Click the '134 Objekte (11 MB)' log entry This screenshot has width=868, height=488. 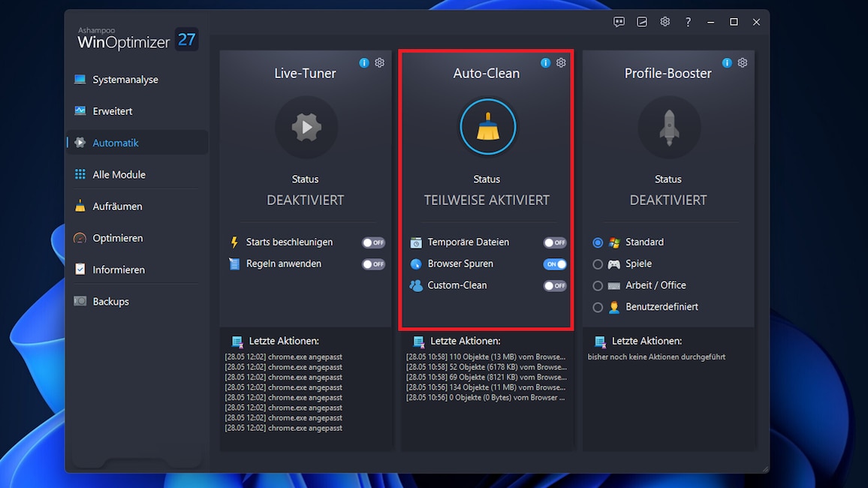tap(486, 387)
